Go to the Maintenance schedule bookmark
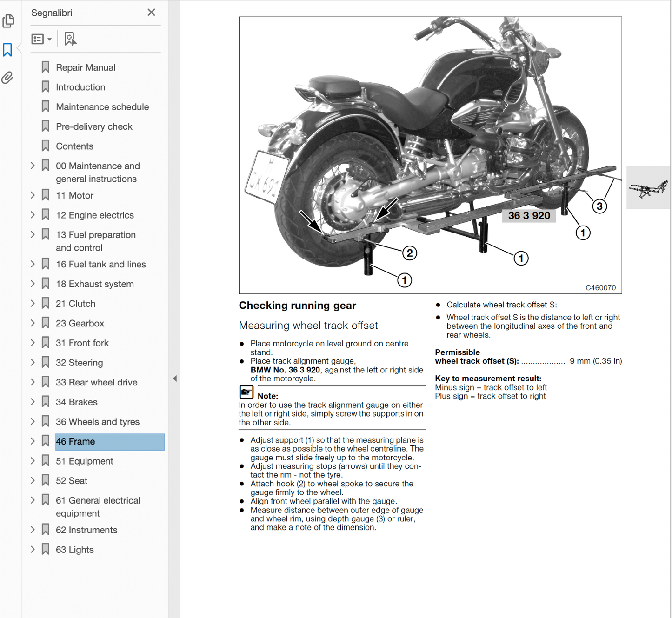Screen dimensions: 672x618 point(102,107)
